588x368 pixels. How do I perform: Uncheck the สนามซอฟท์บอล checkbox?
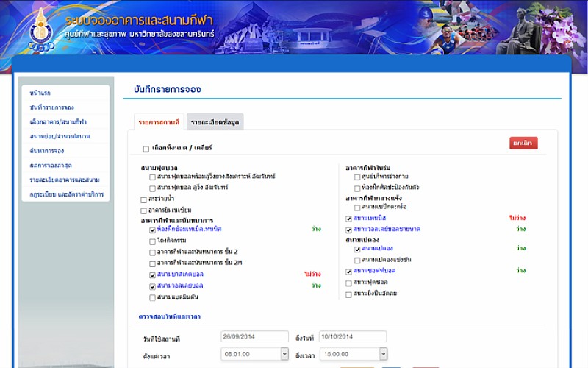pyautogui.click(x=348, y=272)
